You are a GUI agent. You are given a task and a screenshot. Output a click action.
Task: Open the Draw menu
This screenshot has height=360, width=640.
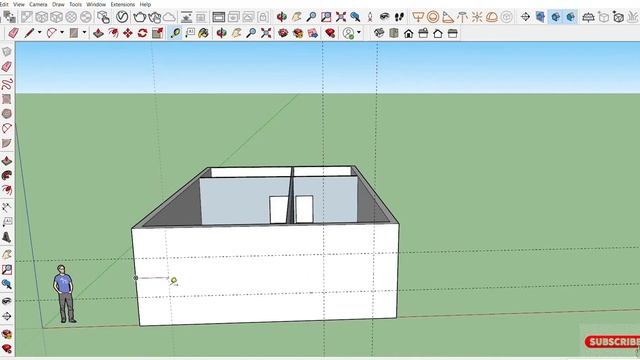click(58, 4)
